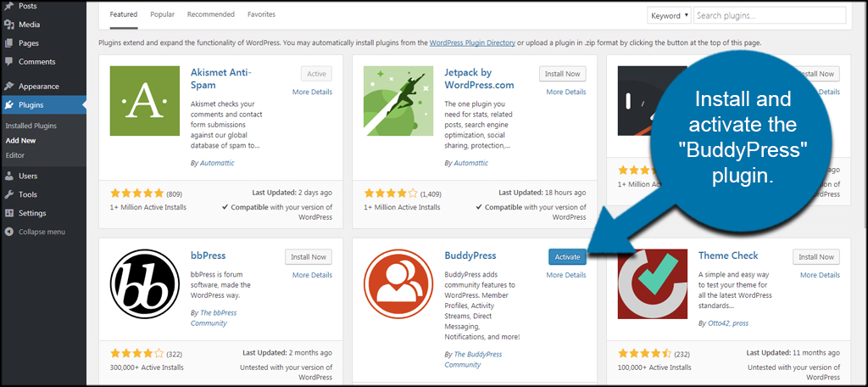Click the Collapse menu label
This screenshot has width=868, height=387.
coord(42,232)
